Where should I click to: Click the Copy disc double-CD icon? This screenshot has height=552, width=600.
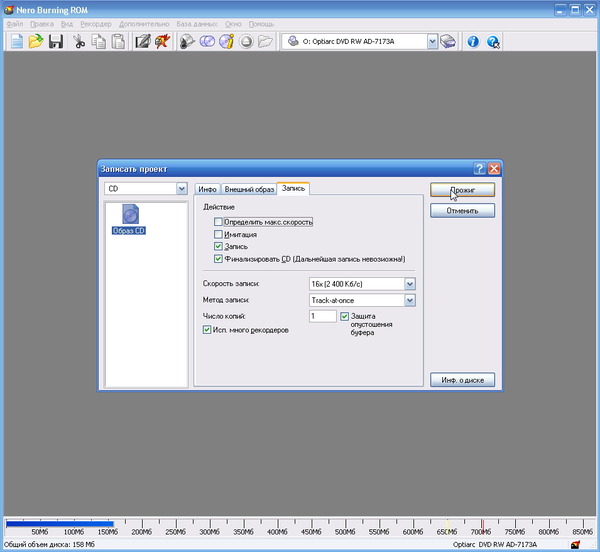[x=207, y=41]
